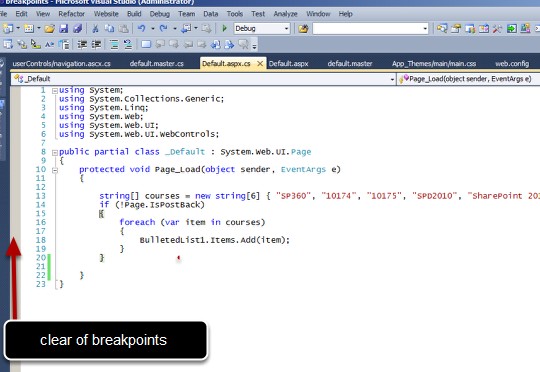Click the Cut scissors icon
The width and height of the screenshot is (540, 372).
95,28
